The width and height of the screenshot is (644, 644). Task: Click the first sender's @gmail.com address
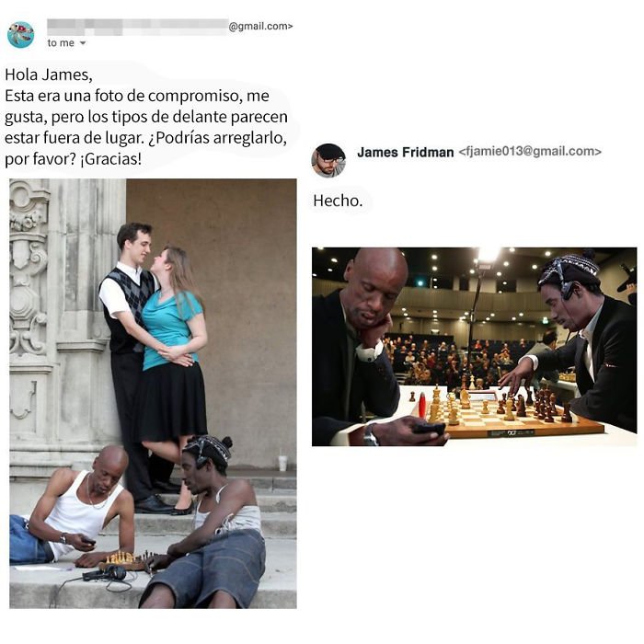(260, 27)
